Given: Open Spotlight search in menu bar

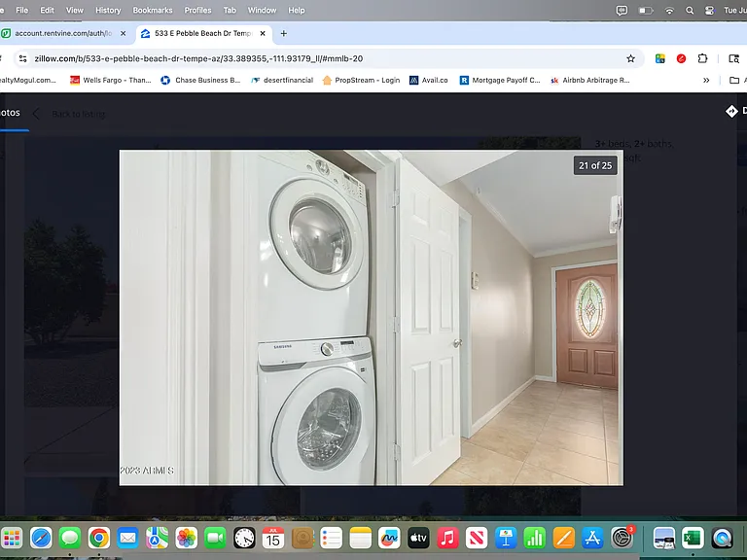Looking at the screenshot, I should tap(690, 10).
